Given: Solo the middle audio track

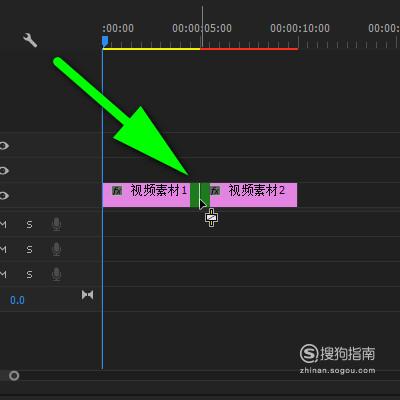Looking at the screenshot, I should point(29,249).
